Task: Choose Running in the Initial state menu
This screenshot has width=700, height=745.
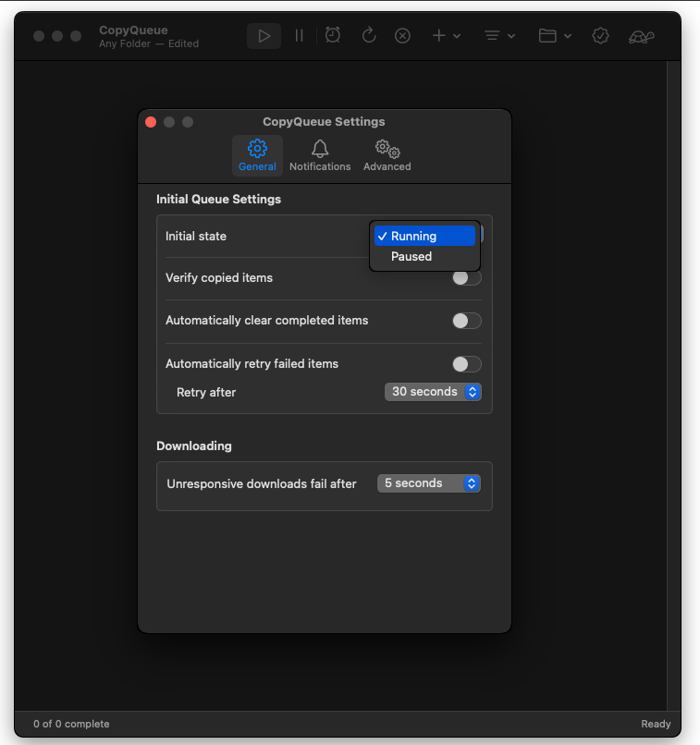Action: 413,237
